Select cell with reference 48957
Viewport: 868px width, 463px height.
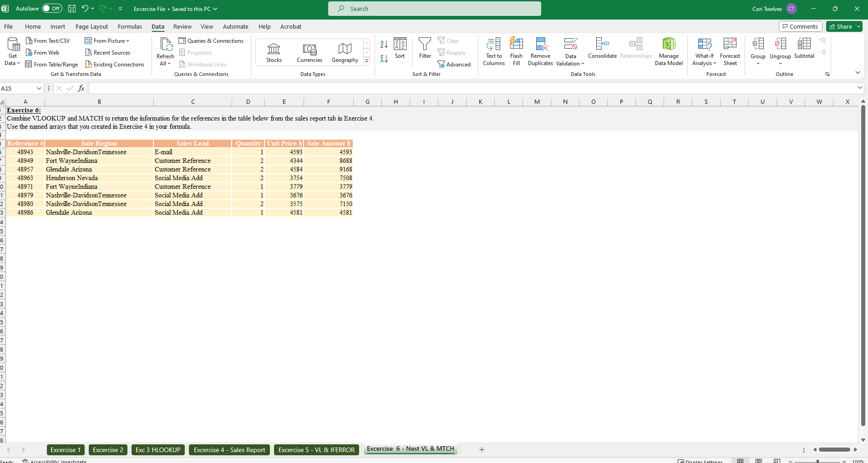point(25,169)
